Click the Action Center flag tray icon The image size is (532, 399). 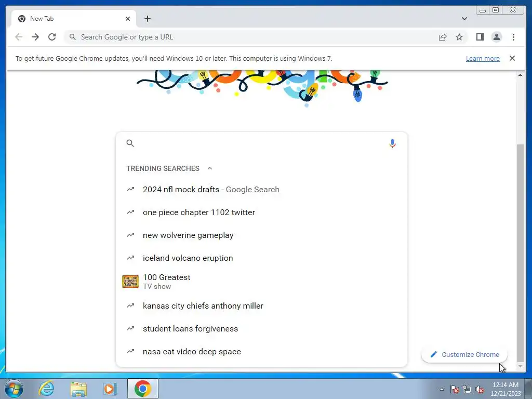pos(455,389)
